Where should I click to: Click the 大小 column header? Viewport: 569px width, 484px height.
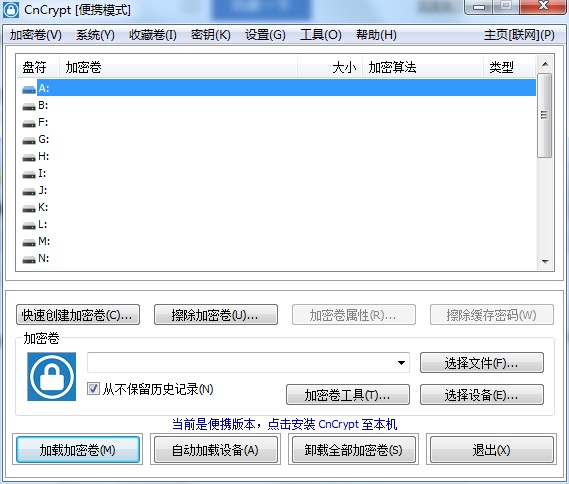[x=330, y=67]
